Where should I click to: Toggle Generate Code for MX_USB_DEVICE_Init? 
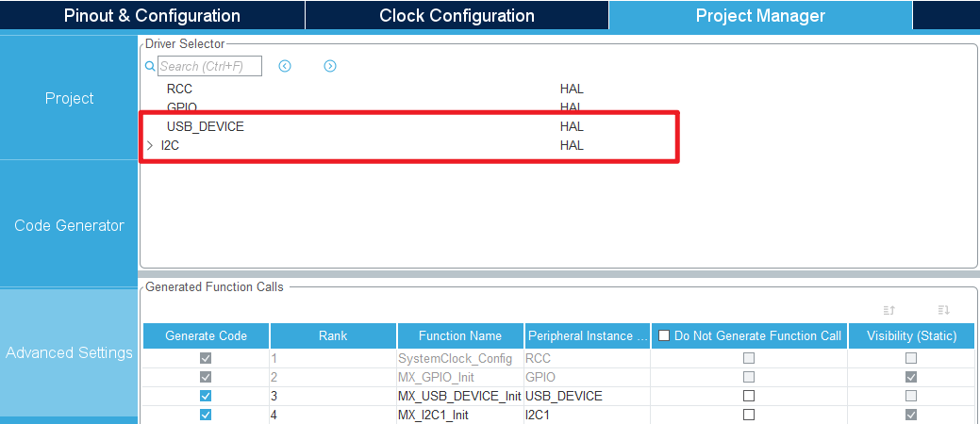tap(206, 396)
